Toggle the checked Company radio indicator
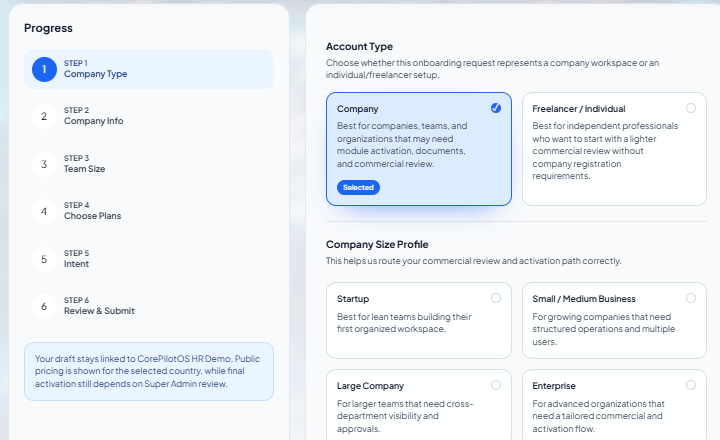 pyautogui.click(x=496, y=108)
